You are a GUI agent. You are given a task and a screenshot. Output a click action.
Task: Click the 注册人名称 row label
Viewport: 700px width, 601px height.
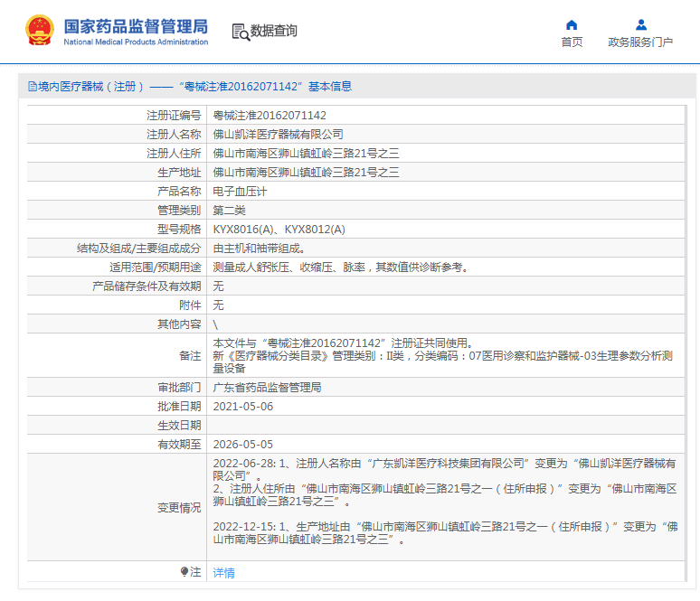174,135
